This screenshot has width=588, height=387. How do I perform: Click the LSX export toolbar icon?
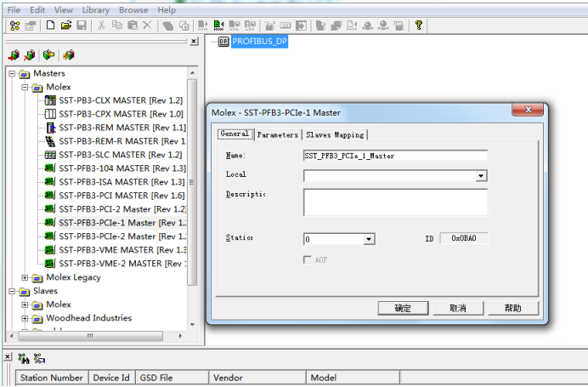tap(250, 26)
